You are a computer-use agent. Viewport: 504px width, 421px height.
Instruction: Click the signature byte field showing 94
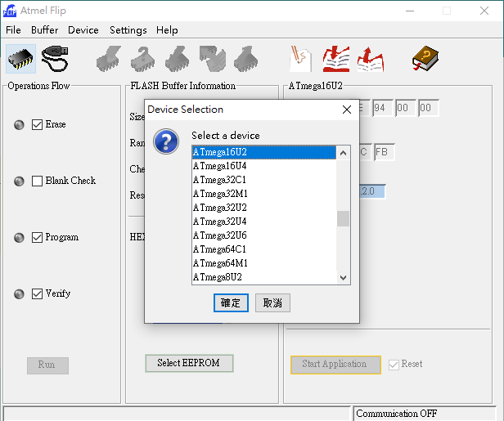coord(383,108)
